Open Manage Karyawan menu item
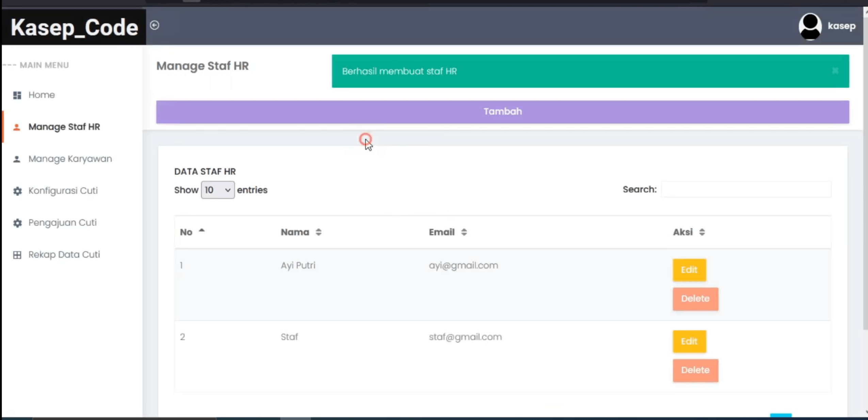This screenshot has height=420, width=868. pos(70,159)
